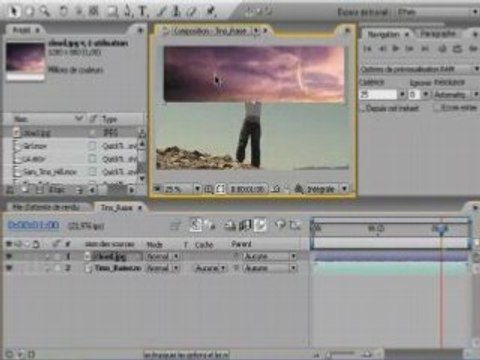Open the channel display icon in viewer

point(299,189)
